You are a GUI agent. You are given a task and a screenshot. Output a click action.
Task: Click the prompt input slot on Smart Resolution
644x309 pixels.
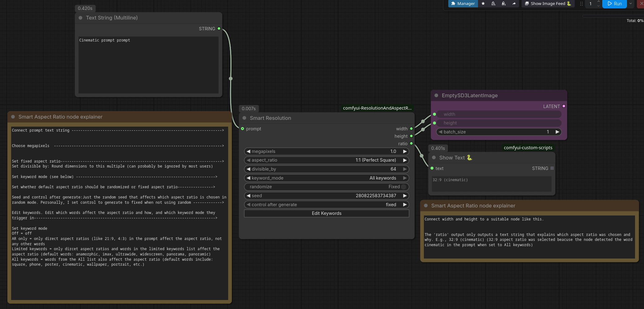[x=242, y=129]
